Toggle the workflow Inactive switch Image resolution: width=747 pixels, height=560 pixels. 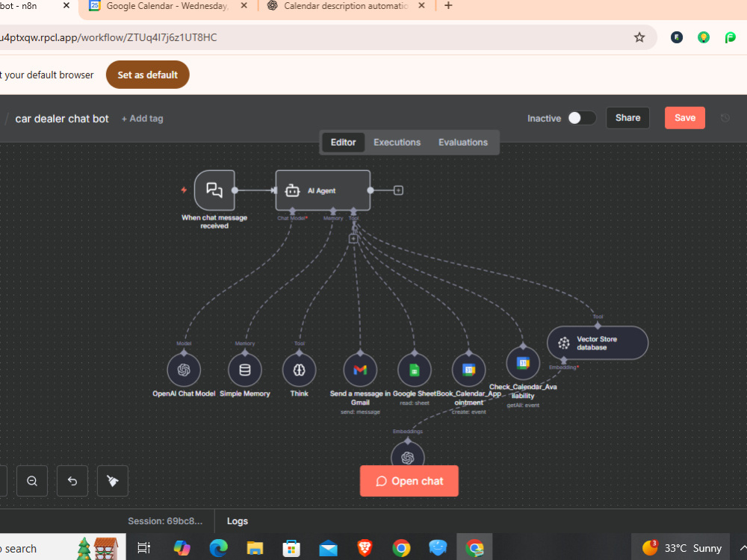582,118
